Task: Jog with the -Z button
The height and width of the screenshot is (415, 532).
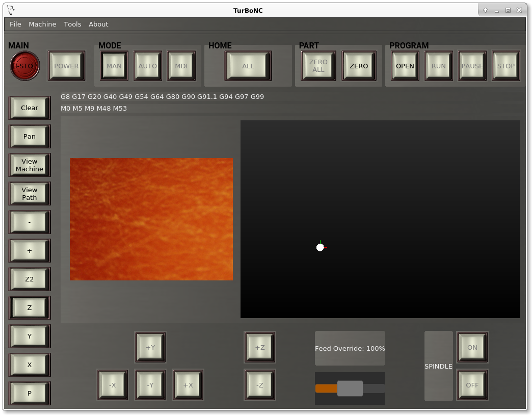Action: pos(260,385)
